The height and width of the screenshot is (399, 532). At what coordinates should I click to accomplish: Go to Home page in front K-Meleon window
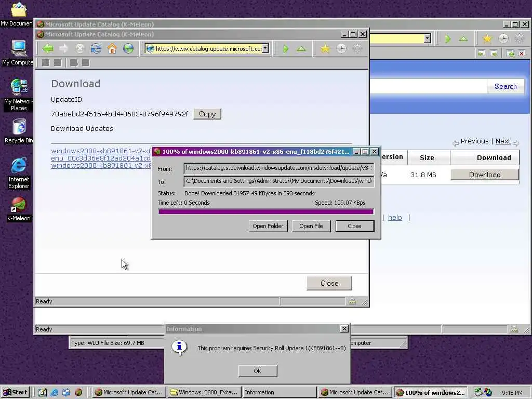[112, 48]
